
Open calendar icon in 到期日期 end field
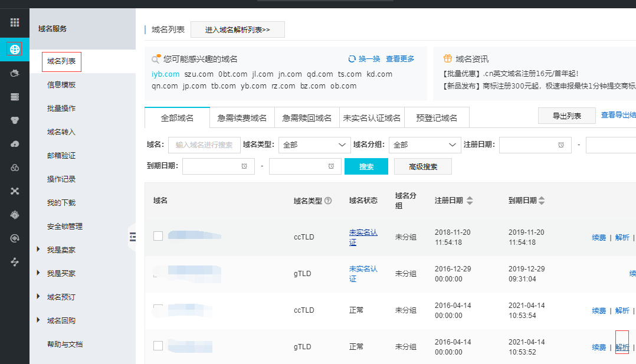331,166
